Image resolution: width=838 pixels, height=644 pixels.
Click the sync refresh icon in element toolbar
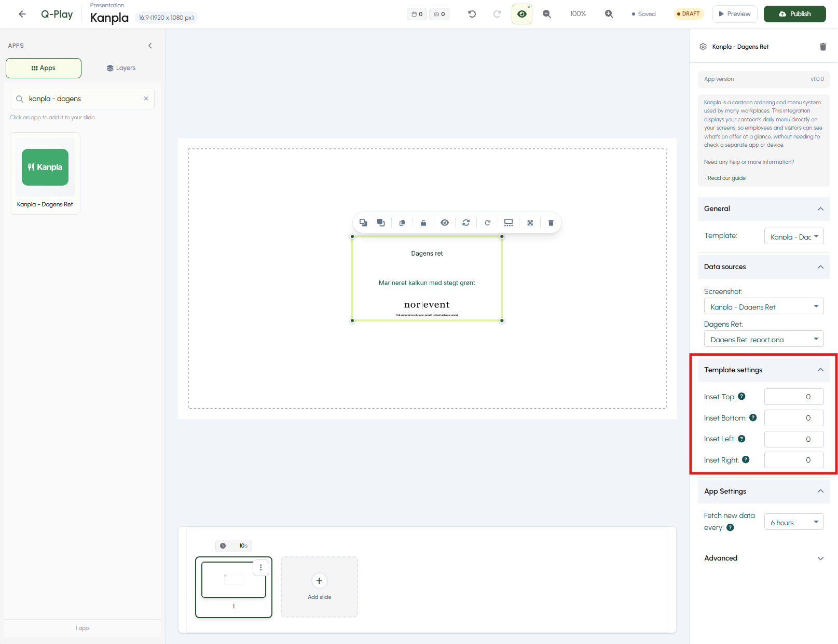466,222
